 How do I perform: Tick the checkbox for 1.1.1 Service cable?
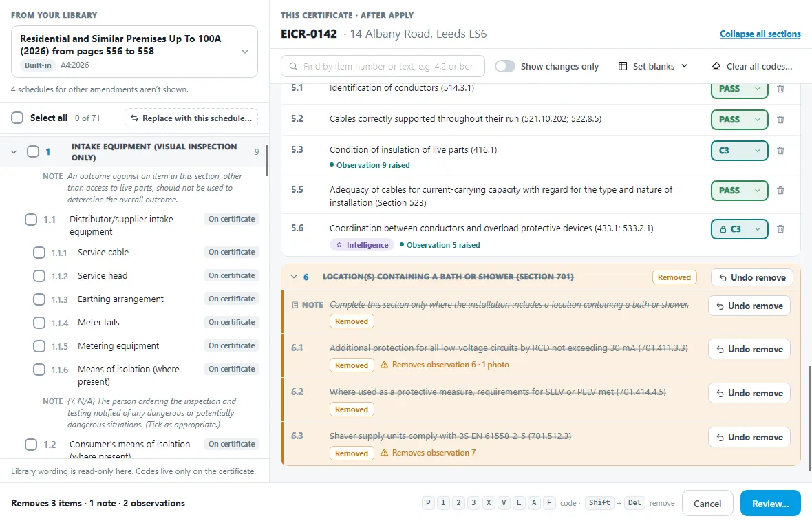pos(39,253)
